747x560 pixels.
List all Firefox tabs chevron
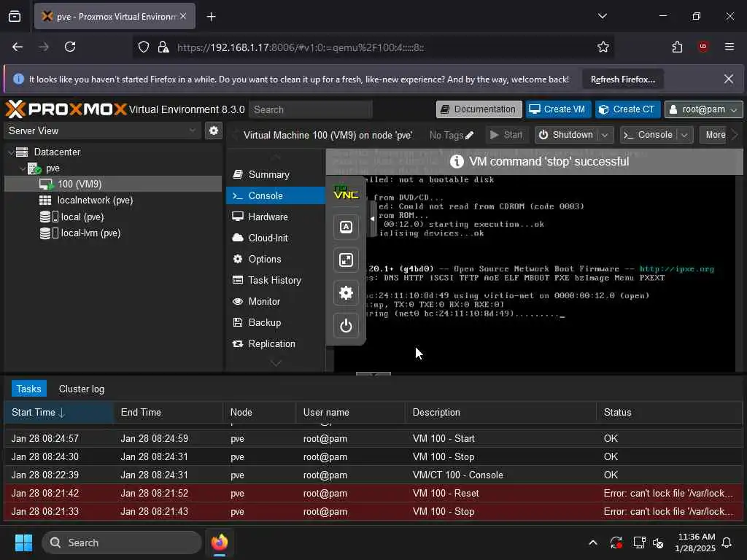[x=603, y=17]
